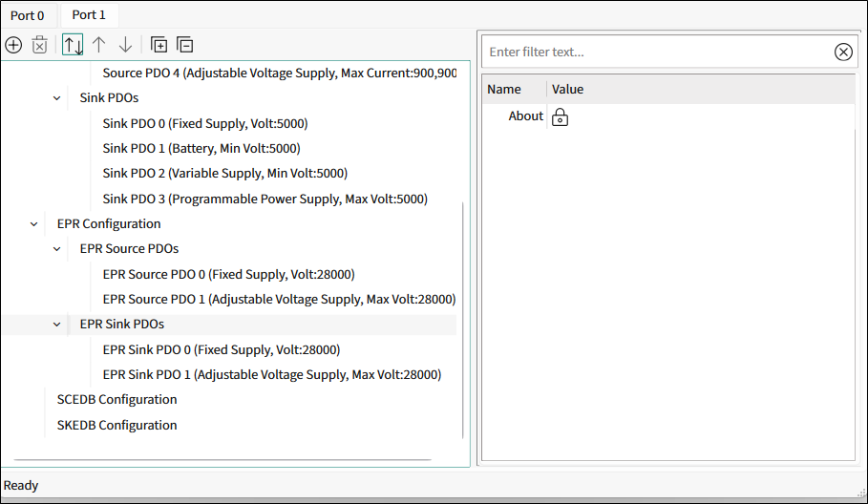Image resolution: width=868 pixels, height=504 pixels.
Task: Switch to the Port 0 tab
Action: pos(27,15)
